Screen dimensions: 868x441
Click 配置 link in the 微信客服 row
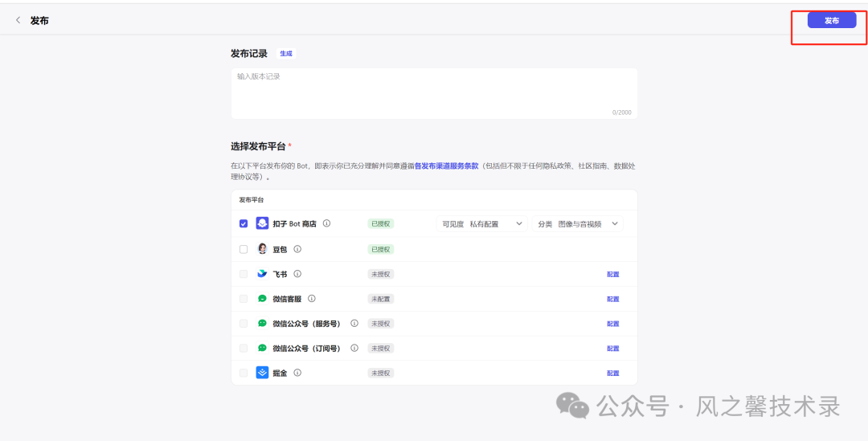click(612, 300)
